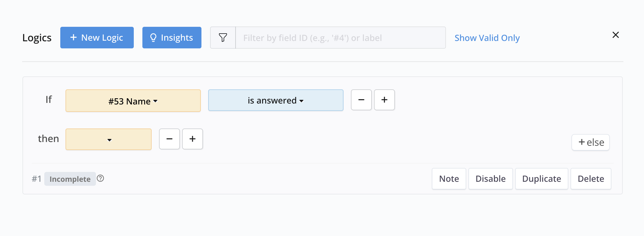Open the 'is answered' condition dropdown
Viewport: 644px width, 236px height.
[276, 100]
